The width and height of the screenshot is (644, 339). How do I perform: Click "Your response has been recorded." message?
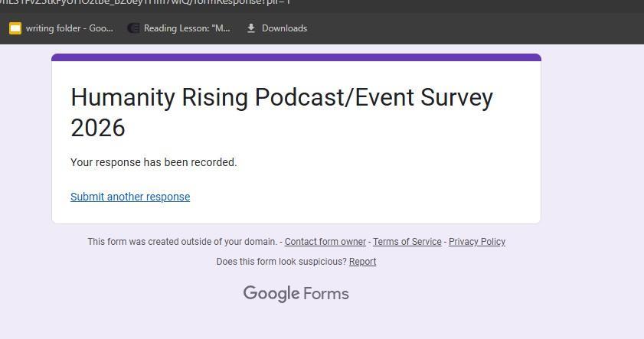pyautogui.click(x=154, y=162)
